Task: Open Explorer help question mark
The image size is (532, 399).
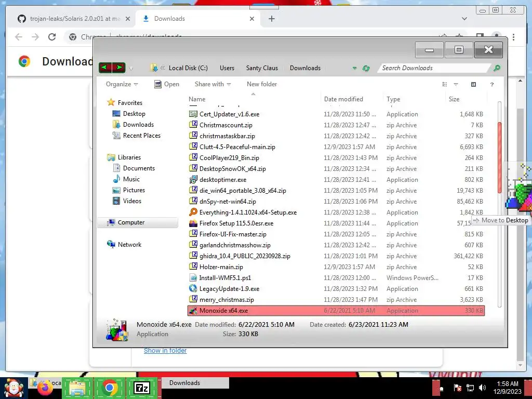Action: click(x=492, y=85)
